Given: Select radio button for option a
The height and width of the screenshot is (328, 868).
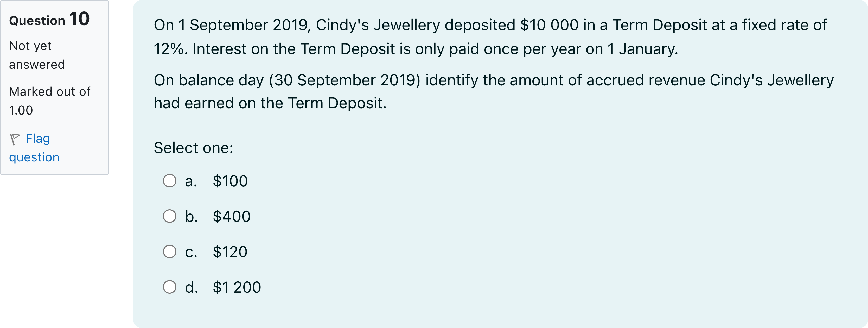Looking at the screenshot, I should (169, 181).
